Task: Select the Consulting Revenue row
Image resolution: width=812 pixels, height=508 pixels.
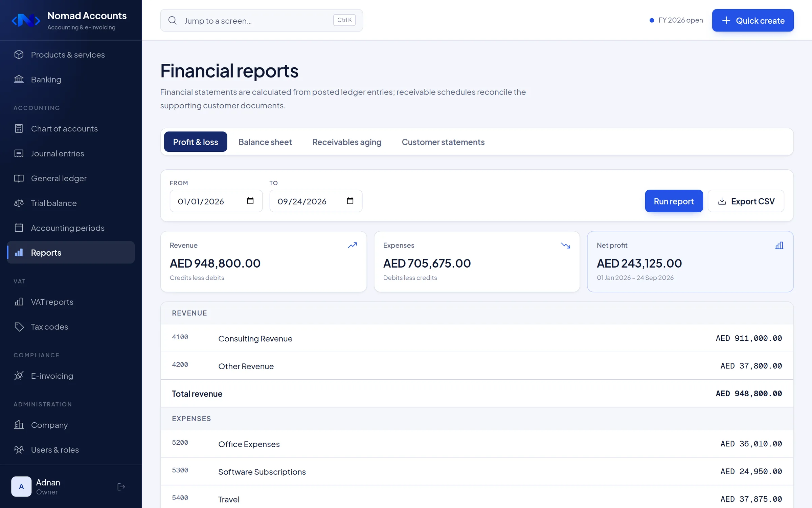Action: point(477,338)
